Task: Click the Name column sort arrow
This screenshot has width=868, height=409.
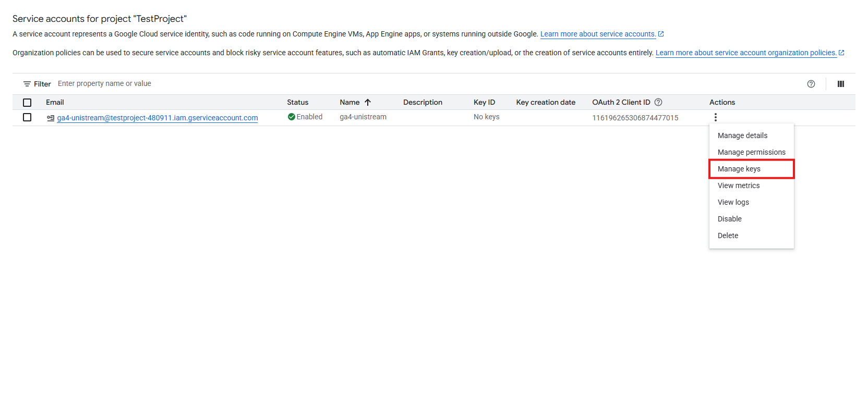Action: coord(368,102)
